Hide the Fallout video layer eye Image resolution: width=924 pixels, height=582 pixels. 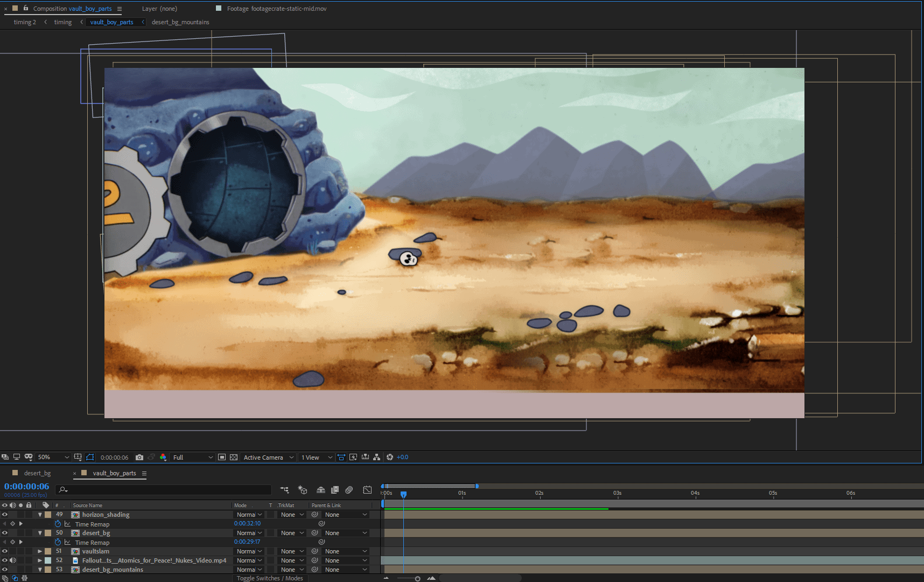pos(5,560)
